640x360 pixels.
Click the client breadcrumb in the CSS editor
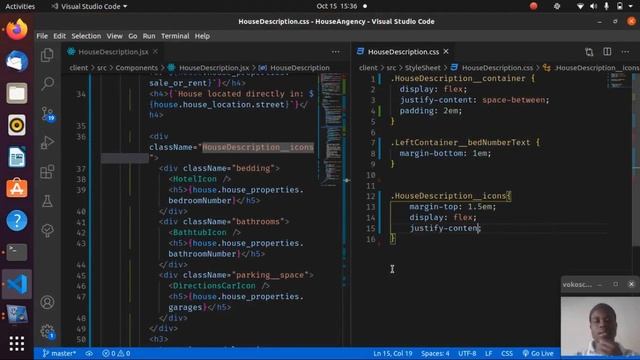368,68
